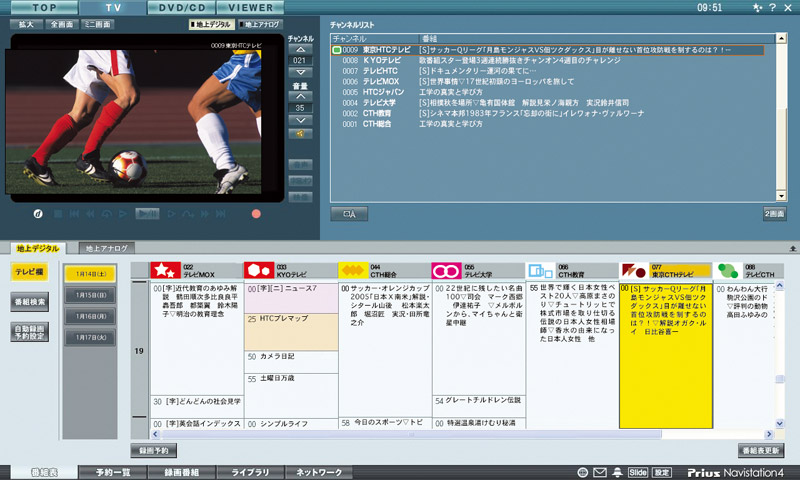
Task: Click ミニ画面 mini screen button
Action: [x=97, y=24]
